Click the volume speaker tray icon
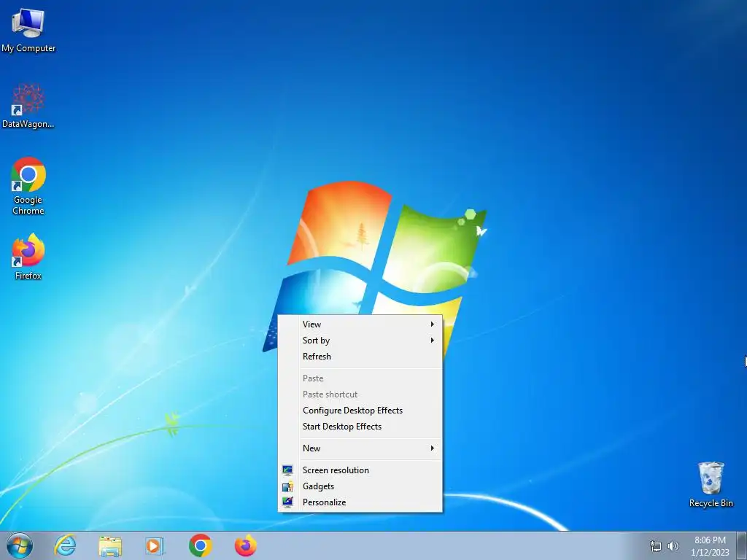Screen dimensions: 747x560 [x=673, y=546]
